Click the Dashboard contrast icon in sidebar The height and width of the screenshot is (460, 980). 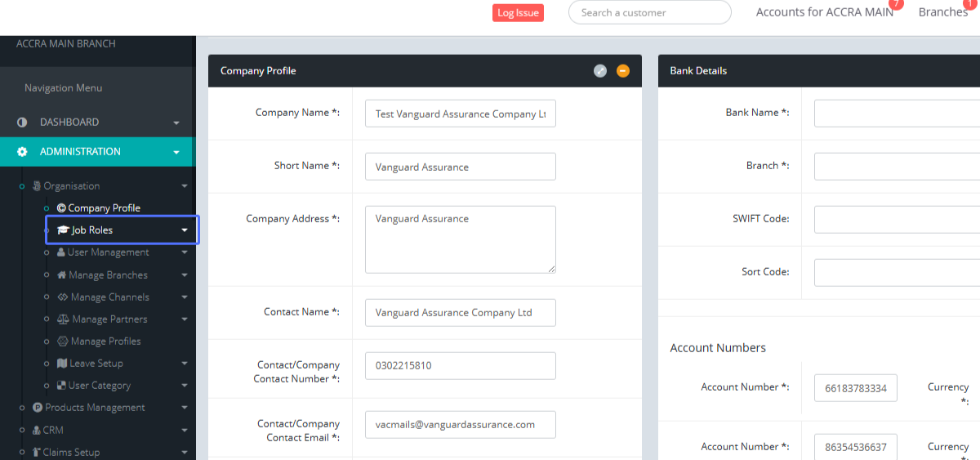tap(22, 123)
